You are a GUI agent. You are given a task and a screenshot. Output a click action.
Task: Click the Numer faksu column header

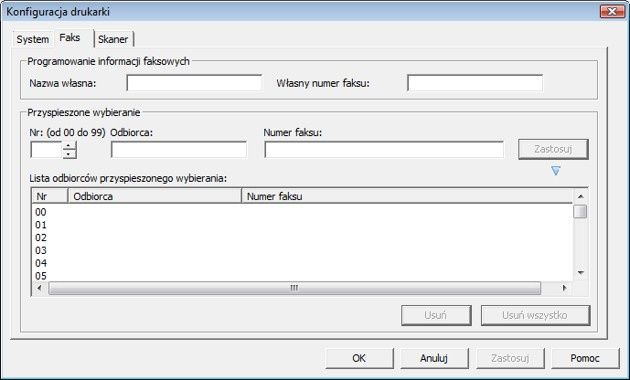pos(407,196)
